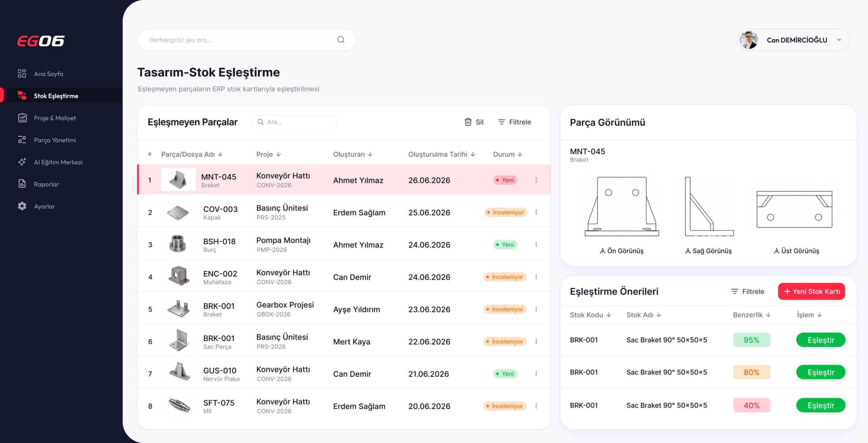Click the Ara field in Eşleşmeyen Parçalar
The width and height of the screenshot is (868, 443).
[x=294, y=122]
